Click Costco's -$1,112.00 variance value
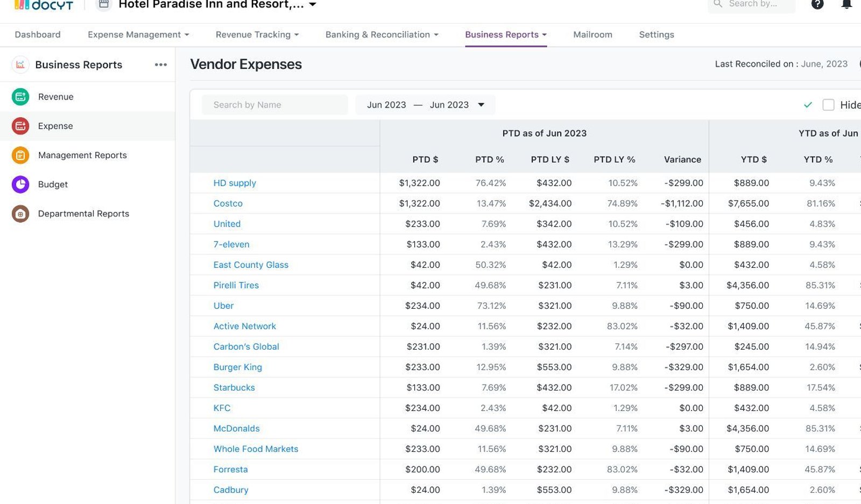 click(x=682, y=203)
